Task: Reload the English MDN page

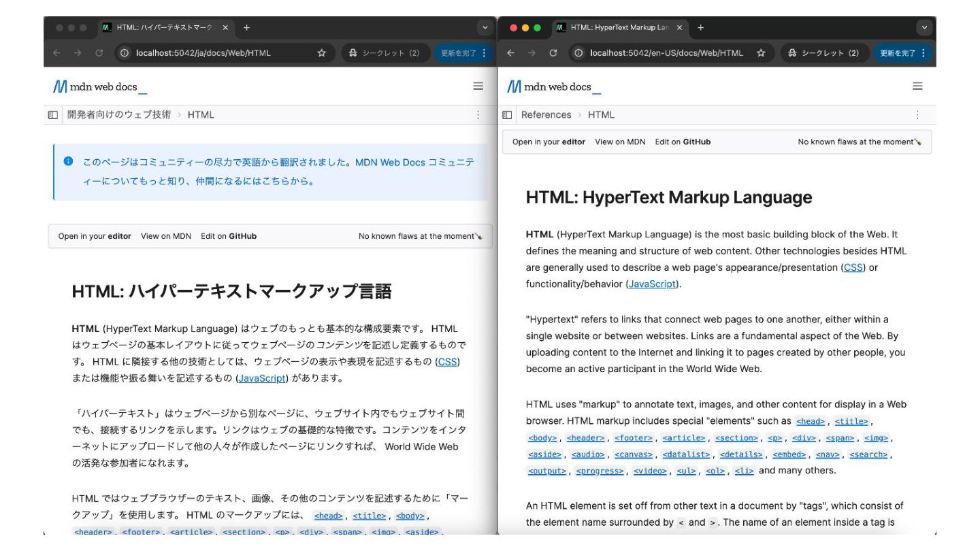Action: (x=553, y=53)
